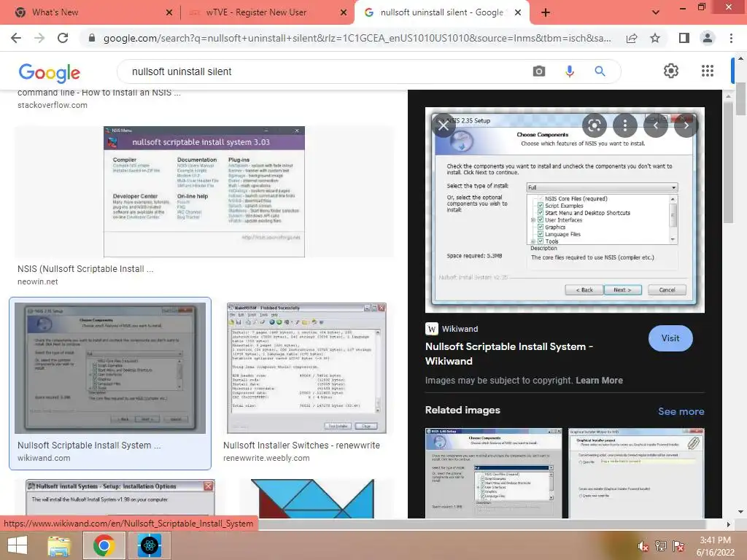747x560 pixels.
Task: Open File Explorer from taskbar
Action: coord(58,545)
